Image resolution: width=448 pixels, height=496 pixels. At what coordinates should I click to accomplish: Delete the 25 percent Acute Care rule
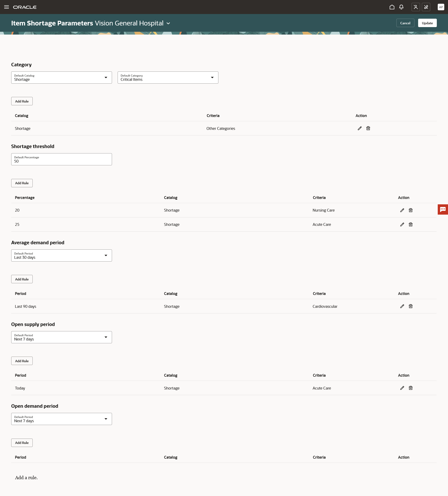coord(411,224)
